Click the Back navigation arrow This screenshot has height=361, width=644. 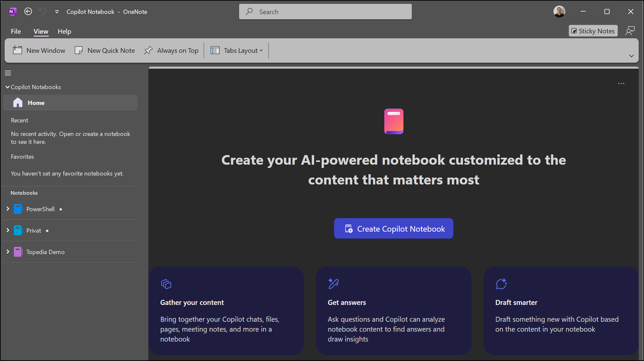(x=28, y=11)
